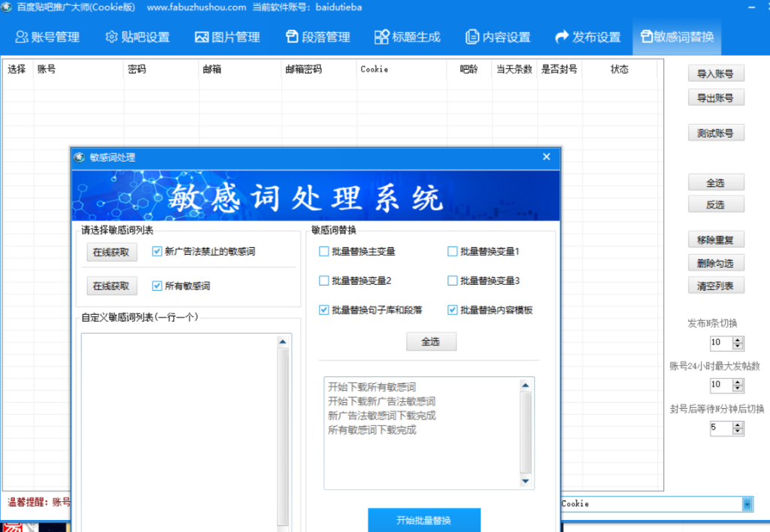
Task: Click the 敏感词替换 tab icon
Action: pyautogui.click(x=647, y=37)
